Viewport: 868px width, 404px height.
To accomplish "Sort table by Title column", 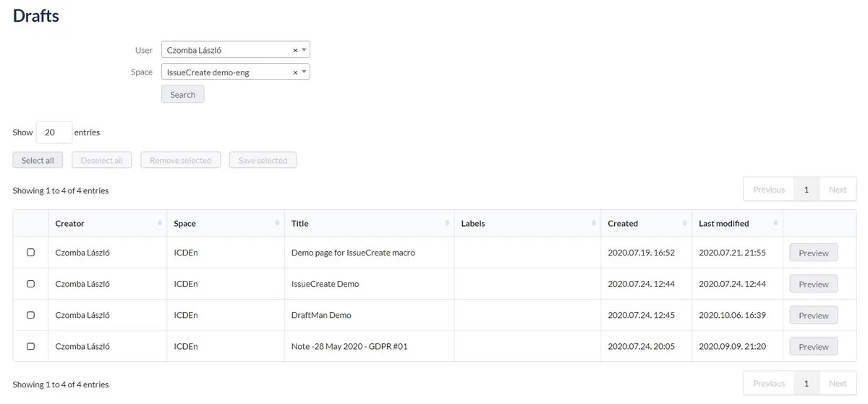I will pyautogui.click(x=370, y=224).
